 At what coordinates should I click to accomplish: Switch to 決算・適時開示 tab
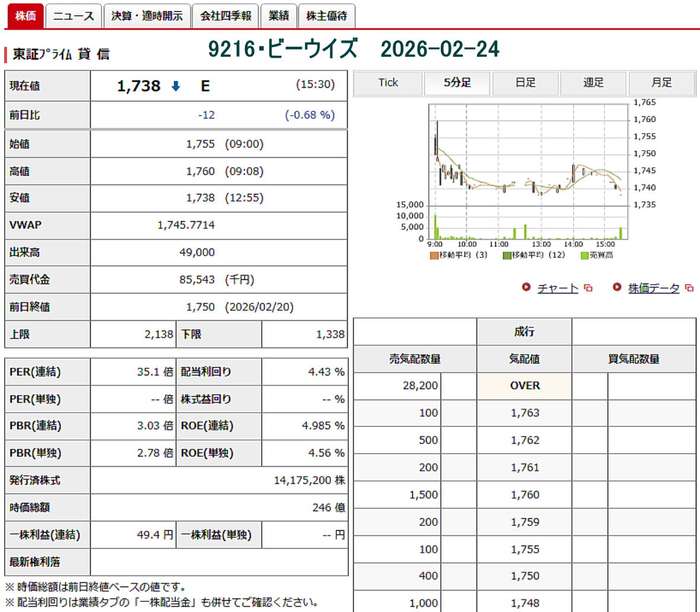click(147, 16)
